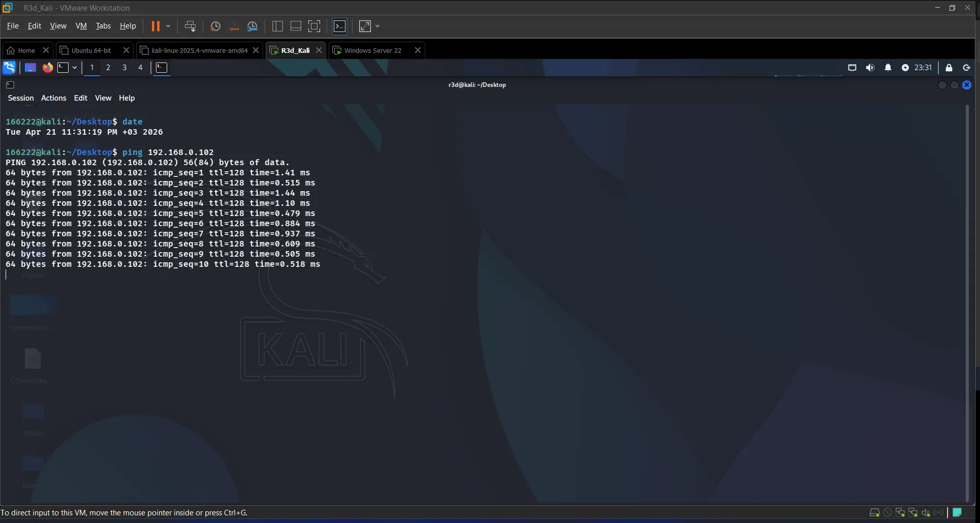The width and height of the screenshot is (980, 523).
Task: Click the hard disk device status icon
Action: 874,512
